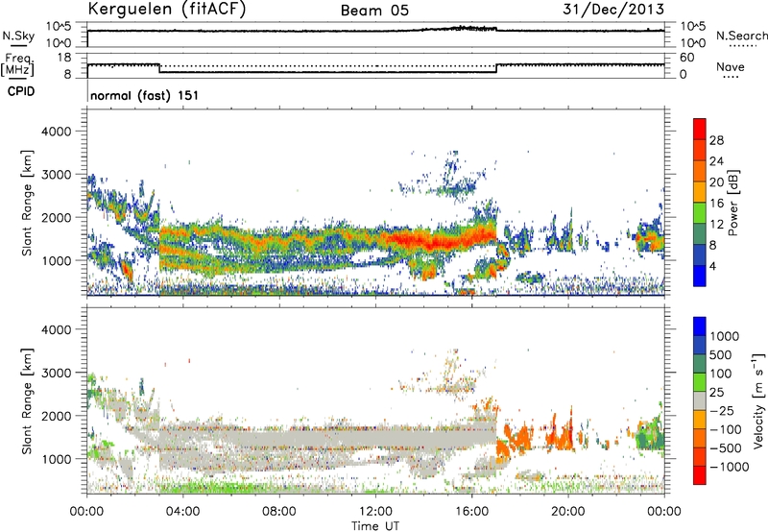Click the 16 label on the Power scale
Image resolution: width=768 pixels, height=532 pixels.
(716, 204)
